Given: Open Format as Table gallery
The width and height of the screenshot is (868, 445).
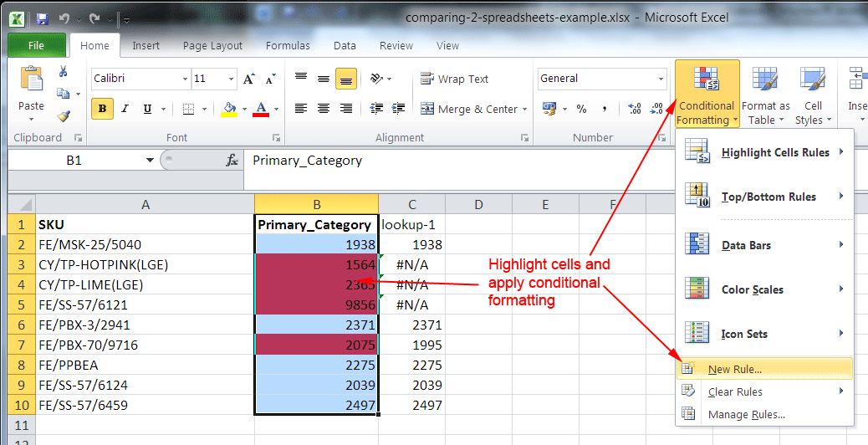Looking at the screenshot, I should coord(765,95).
